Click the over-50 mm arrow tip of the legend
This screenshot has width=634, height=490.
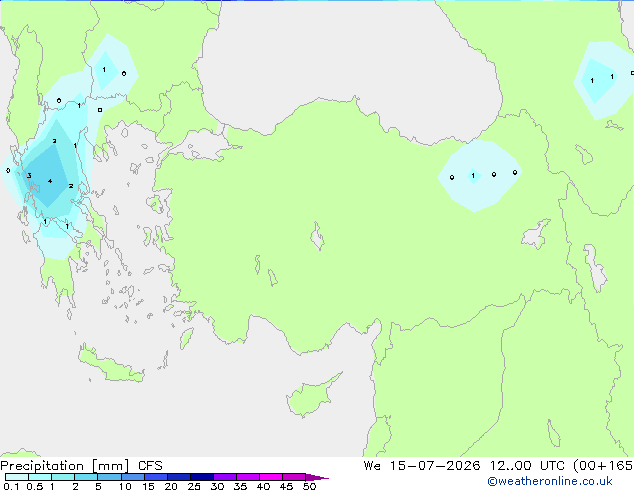(x=317, y=477)
